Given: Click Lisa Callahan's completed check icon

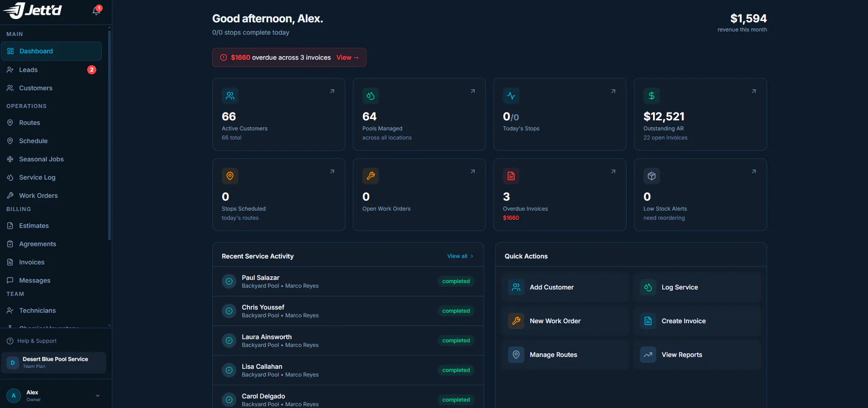Looking at the screenshot, I should tap(229, 370).
